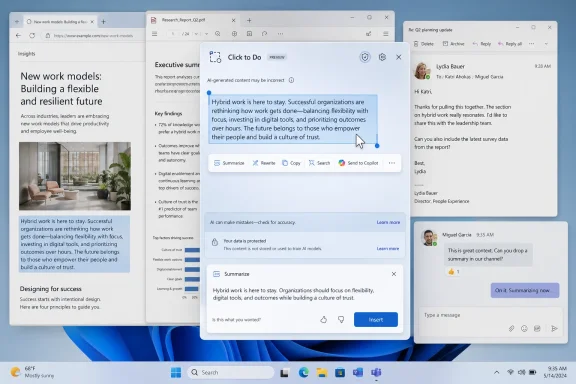576x384 pixels.
Task: Open Microsoft Teams from the taskbar
Action: (376, 373)
